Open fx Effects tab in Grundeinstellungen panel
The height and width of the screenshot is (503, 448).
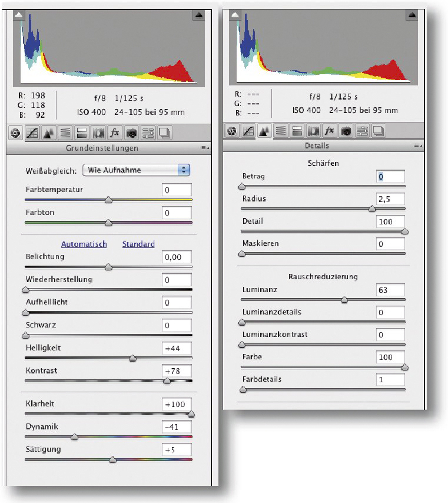pyautogui.click(x=115, y=133)
